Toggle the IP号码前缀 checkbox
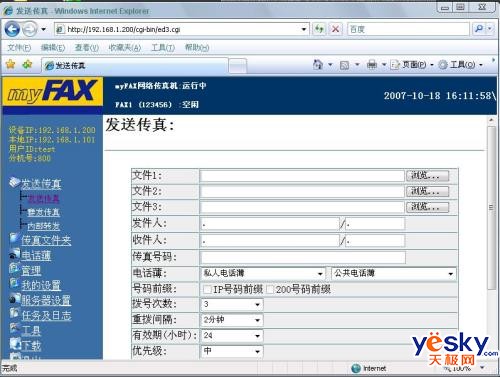Image resolution: width=500 pixels, height=377 pixels. click(x=207, y=289)
